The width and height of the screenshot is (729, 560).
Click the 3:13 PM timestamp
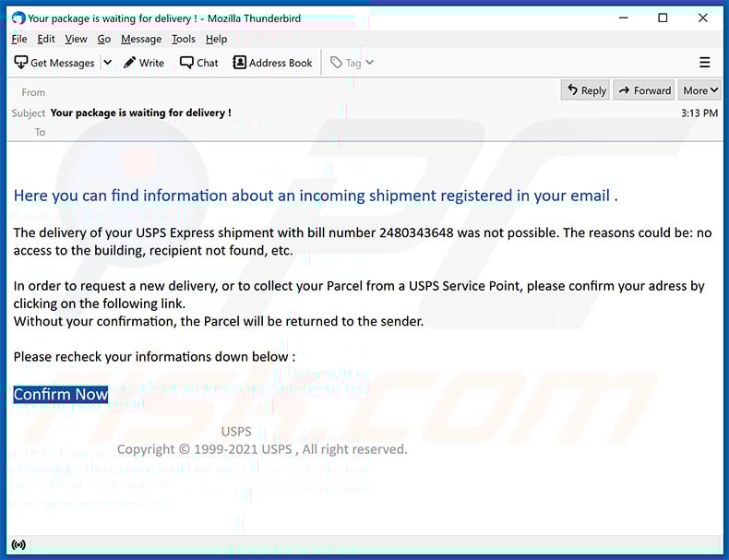pos(699,113)
